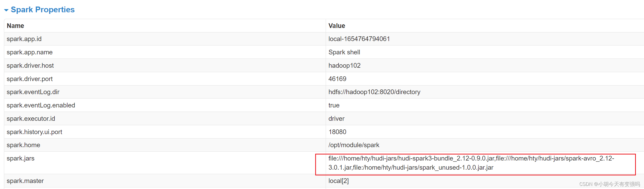Select the spark.master name cell
This screenshot has width=644, height=189.
(x=165, y=181)
